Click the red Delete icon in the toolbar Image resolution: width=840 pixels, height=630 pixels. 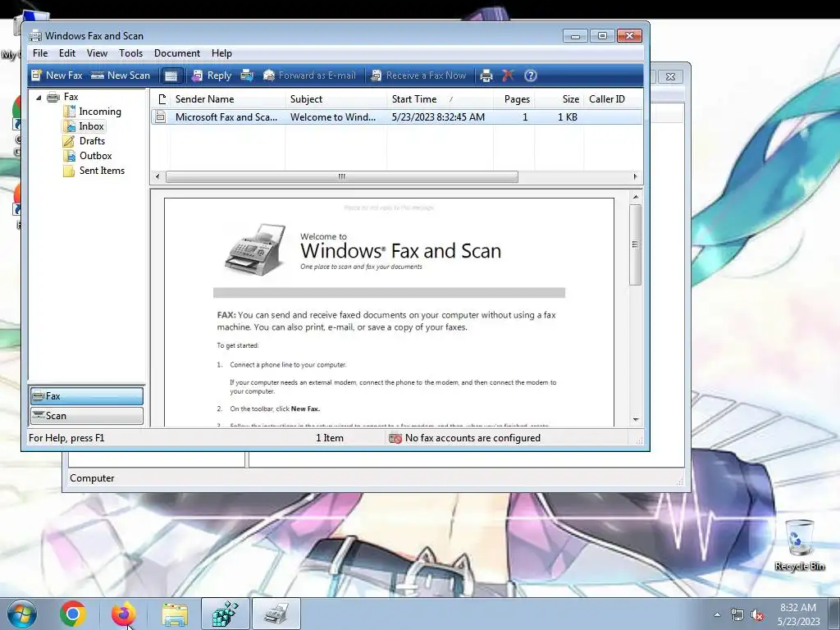click(x=508, y=75)
